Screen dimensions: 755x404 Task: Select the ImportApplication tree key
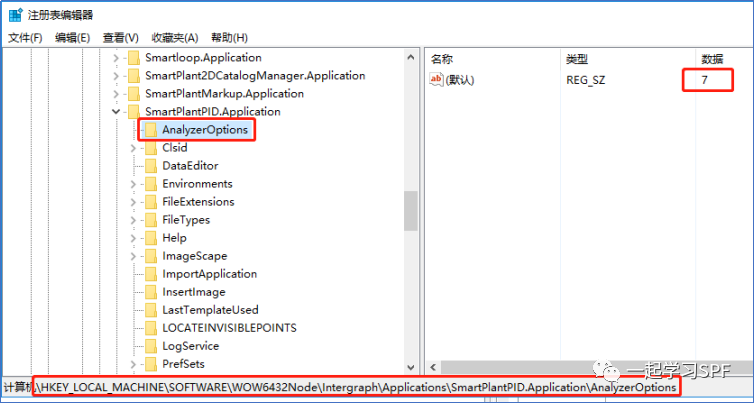[209, 274]
